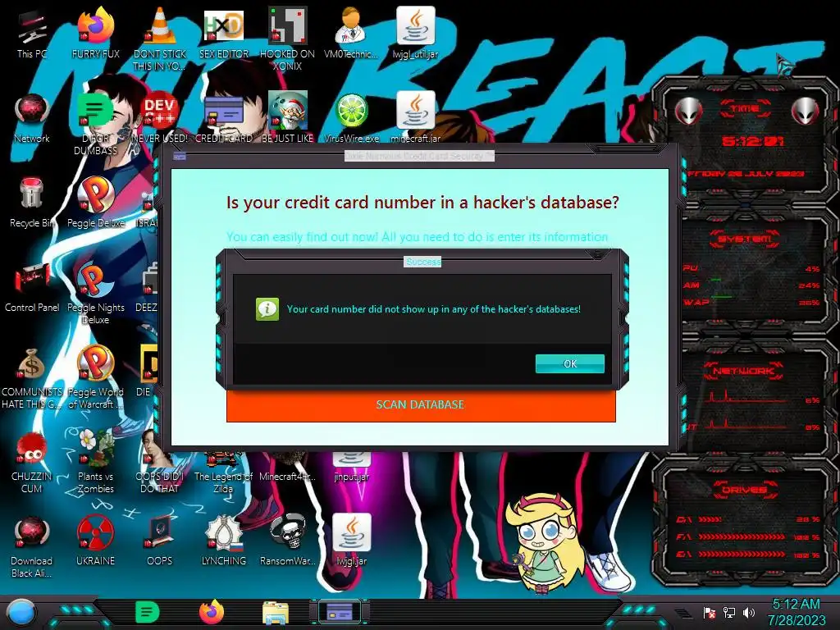Viewport: 840px width, 630px height.
Task: Open the green chat app on taskbar
Action: 148,612
